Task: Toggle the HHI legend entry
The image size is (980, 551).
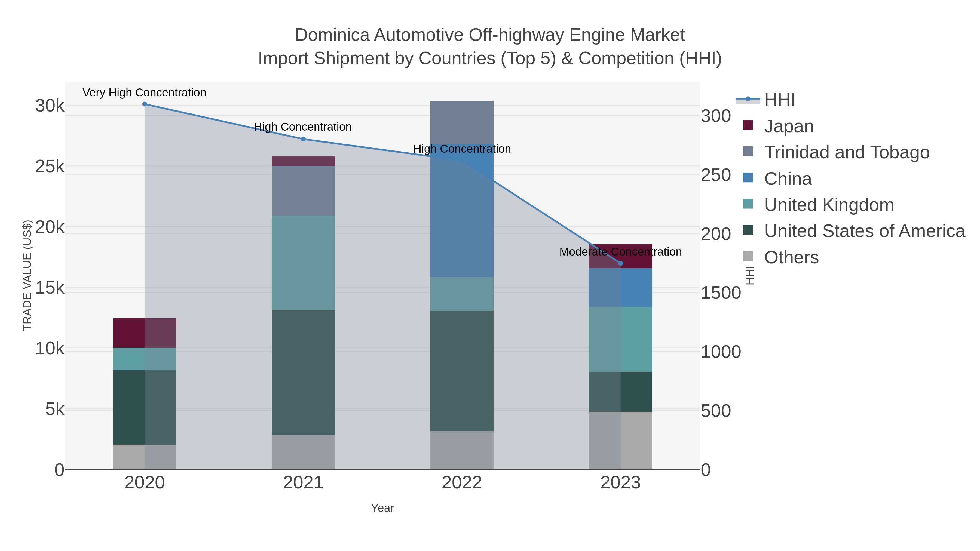Action: (x=765, y=100)
